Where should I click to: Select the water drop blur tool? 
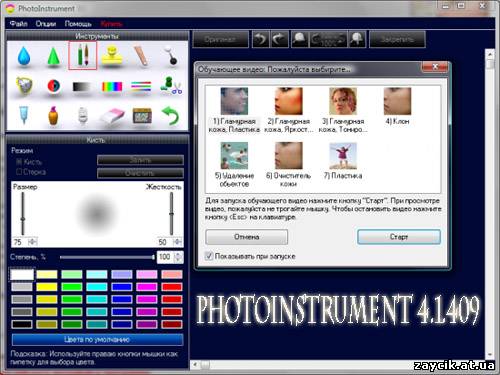(24, 56)
